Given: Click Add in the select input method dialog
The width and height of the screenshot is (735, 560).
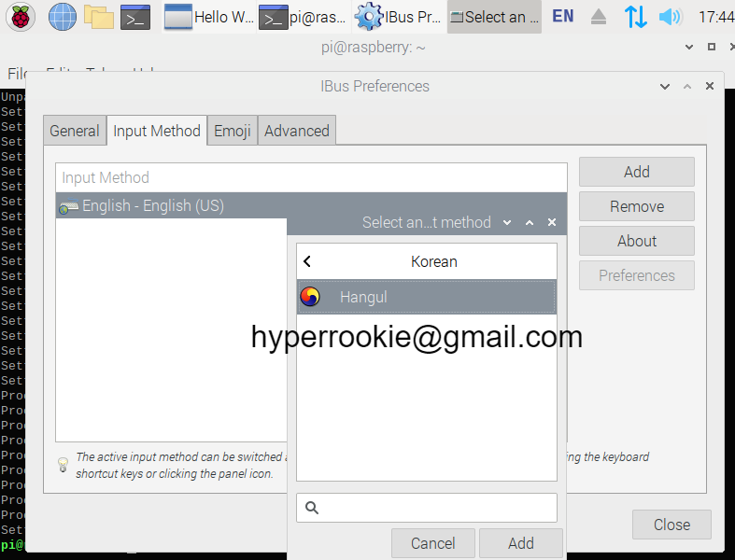Looking at the screenshot, I should click(521, 543).
